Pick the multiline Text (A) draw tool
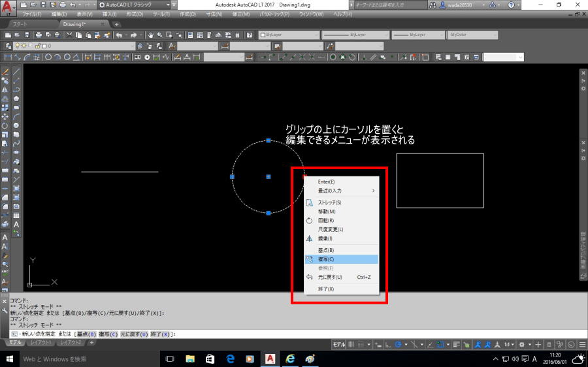 click(16, 225)
